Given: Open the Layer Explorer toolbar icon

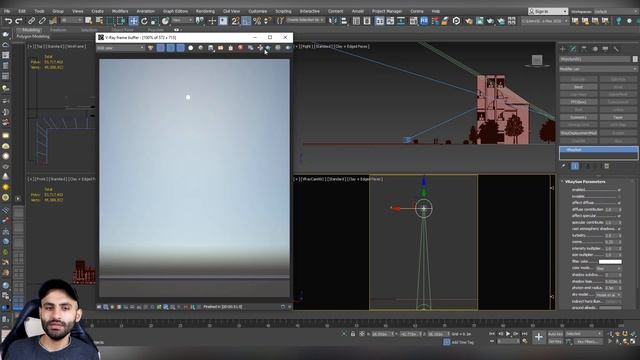Looking at the screenshot, I should (367, 21).
